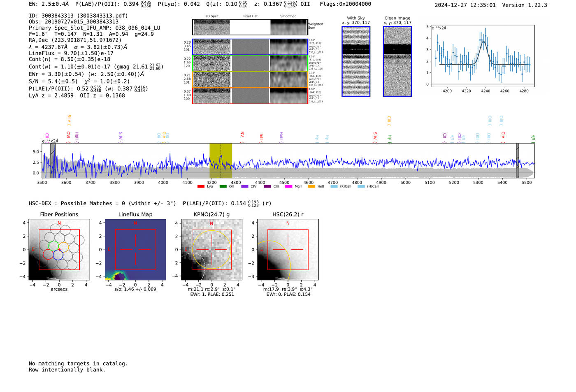The height and width of the screenshot is (392, 576).
Task: Click the orange HeII legend swatch
Action: tap(311, 187)
